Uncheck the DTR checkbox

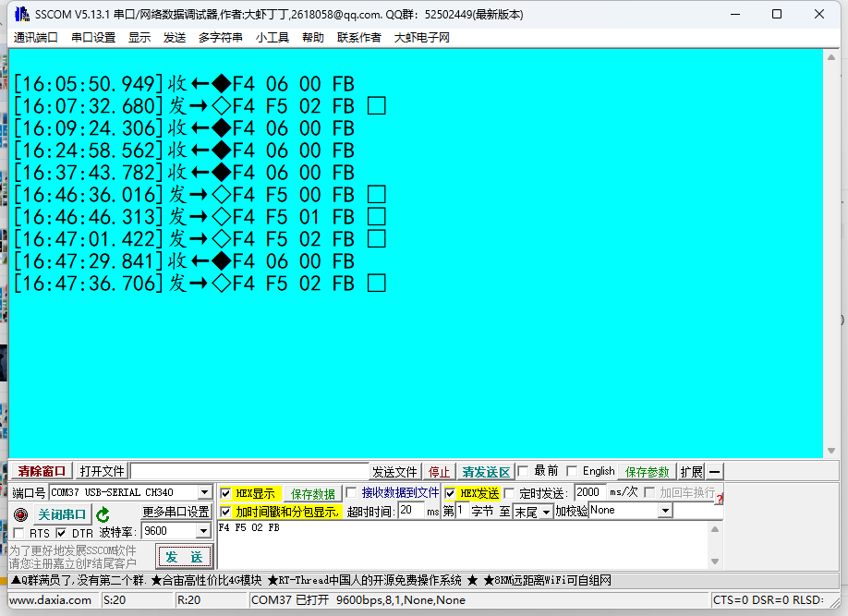coord(61,531)
